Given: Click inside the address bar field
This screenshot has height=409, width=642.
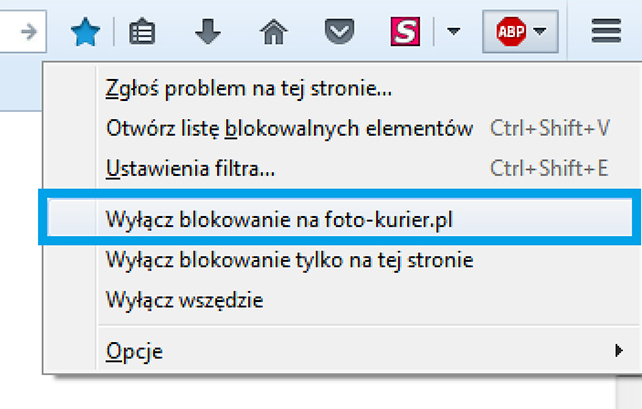Looking at the screenshot, I should (x=8, y=32).
